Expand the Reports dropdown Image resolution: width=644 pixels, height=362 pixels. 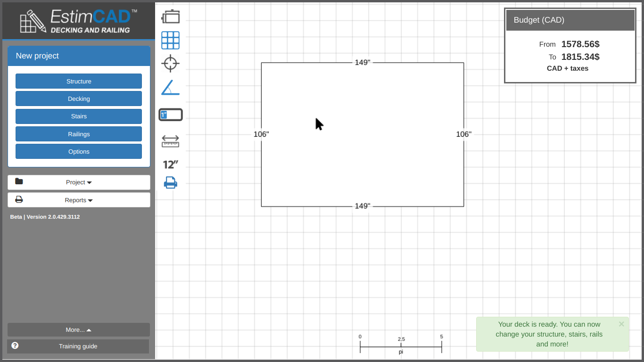coord(79,200)
